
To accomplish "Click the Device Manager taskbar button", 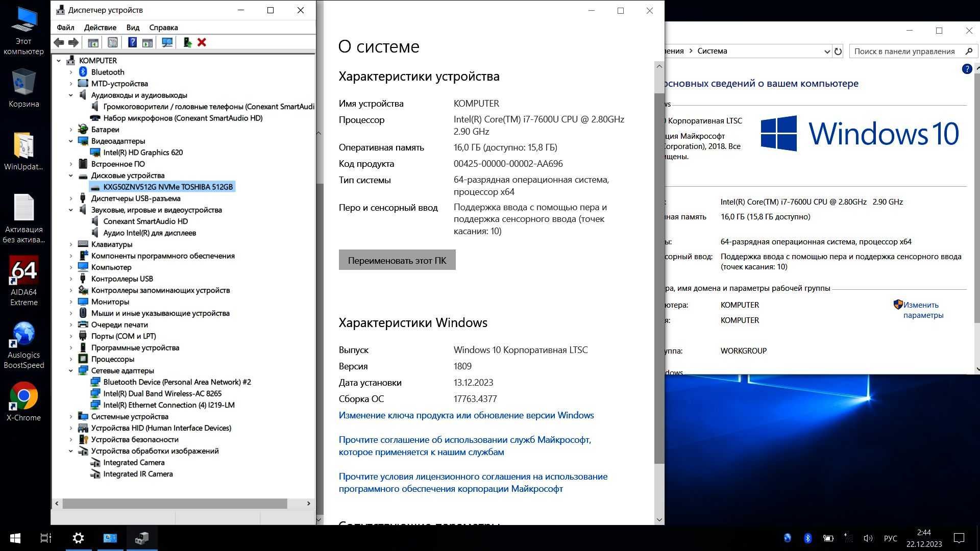I will tap(142, 538).
